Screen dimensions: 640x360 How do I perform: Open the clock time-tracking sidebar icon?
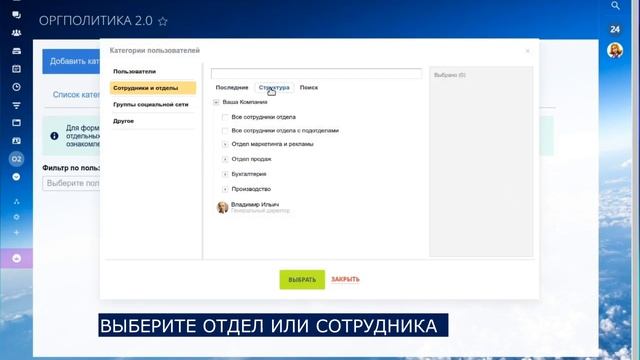(16, 87)
